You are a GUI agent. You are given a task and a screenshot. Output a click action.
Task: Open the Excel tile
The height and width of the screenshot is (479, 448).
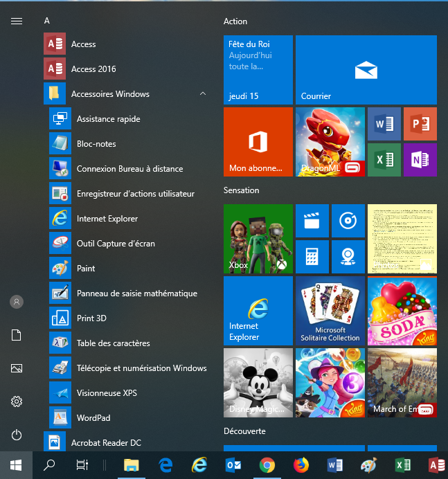384,160
